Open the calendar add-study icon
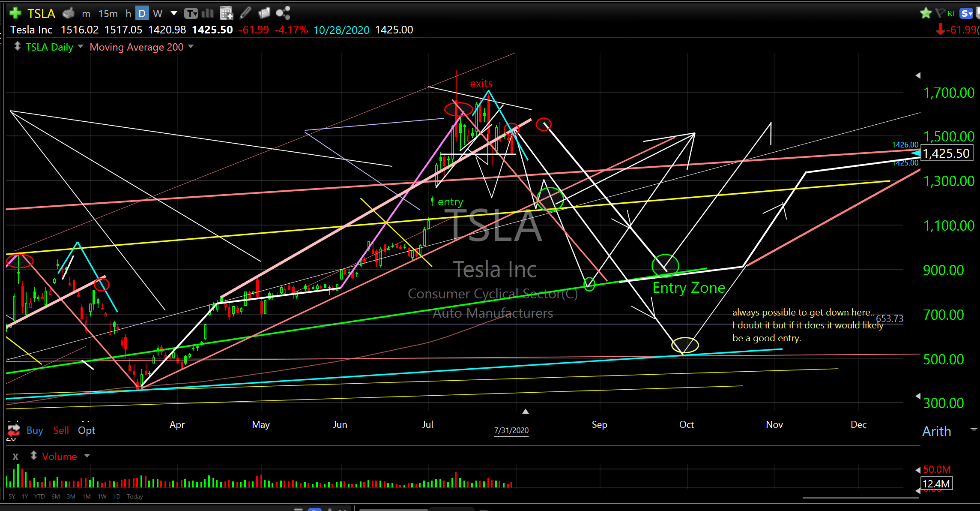Viewport: 980px width, 511px height. coord(226,13)
